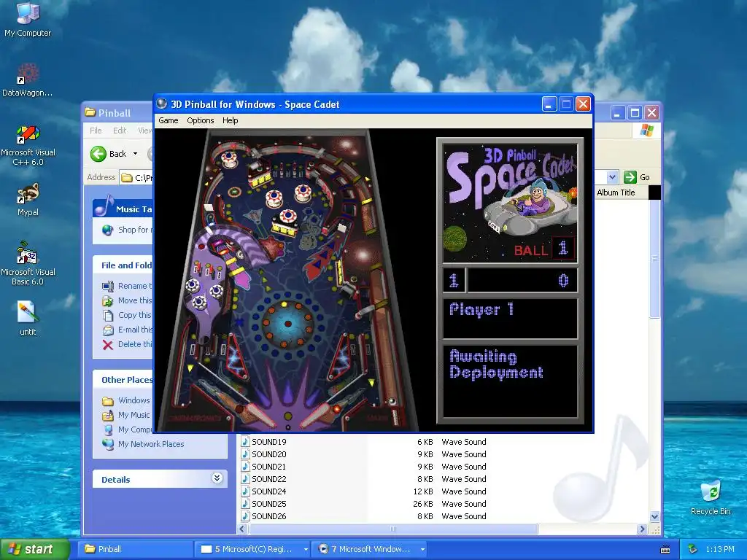Open Windows folder in Other Places
The height and width of the screenshot is (560, 747).
(x=134, y=400)
